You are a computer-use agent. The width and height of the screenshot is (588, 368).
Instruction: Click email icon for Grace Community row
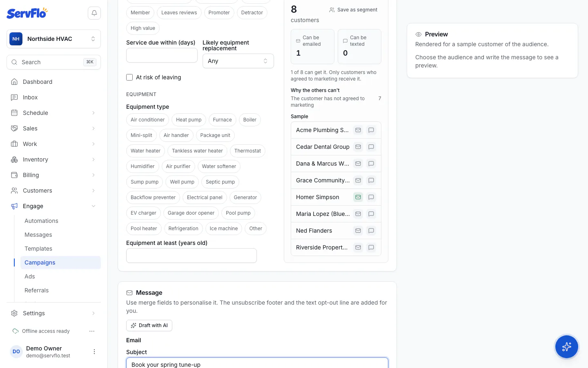pyautogui.click(x=358, y=180)
